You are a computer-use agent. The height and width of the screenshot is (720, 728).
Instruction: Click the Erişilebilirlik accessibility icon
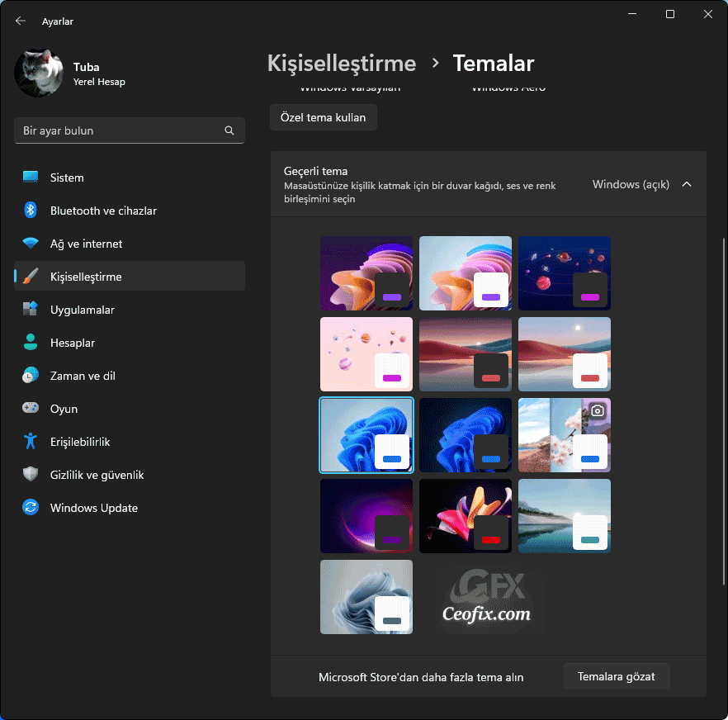(x=31, y=441)
